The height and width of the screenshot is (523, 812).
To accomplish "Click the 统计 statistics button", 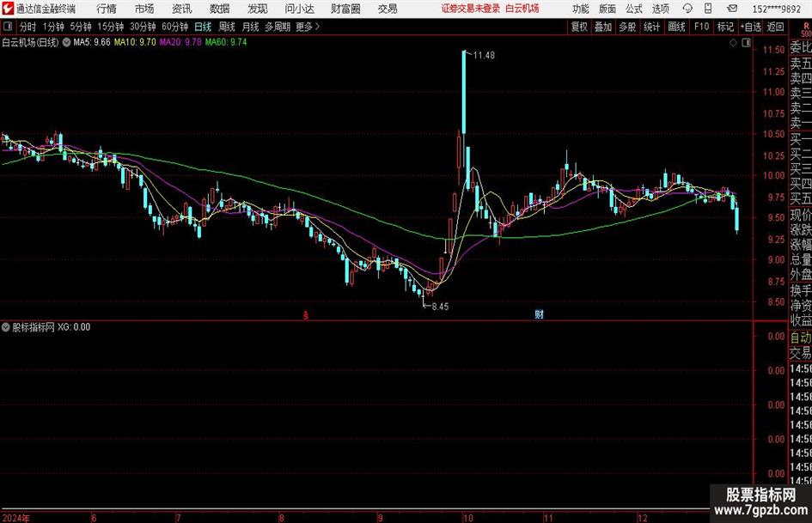I will click(652, 27).
